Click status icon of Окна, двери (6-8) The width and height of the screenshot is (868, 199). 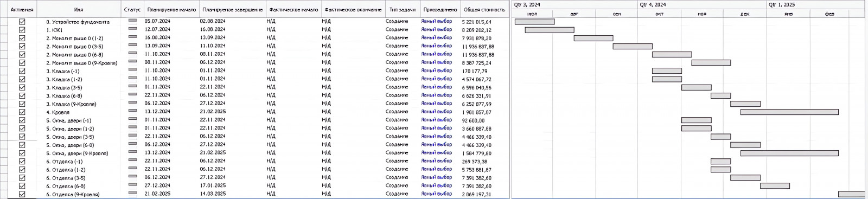(132, 144)
